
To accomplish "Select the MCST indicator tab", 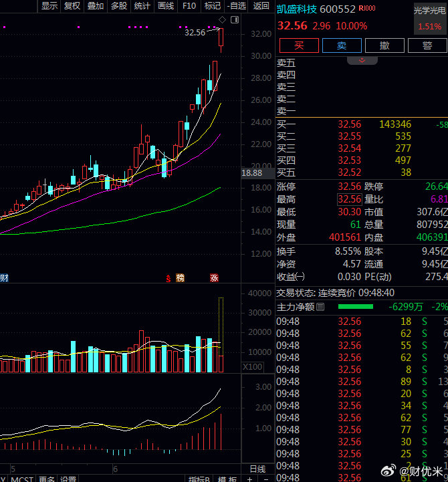I will coord(22,479).
